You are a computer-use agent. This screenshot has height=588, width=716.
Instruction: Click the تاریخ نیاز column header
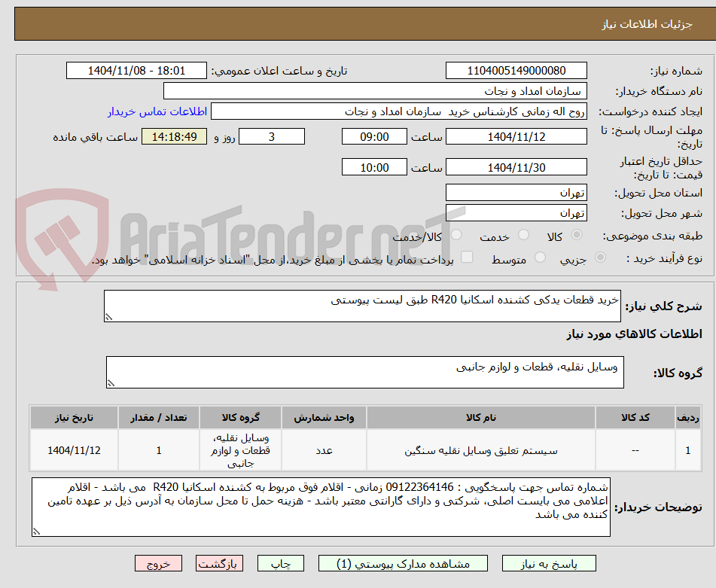click(74, 418)
